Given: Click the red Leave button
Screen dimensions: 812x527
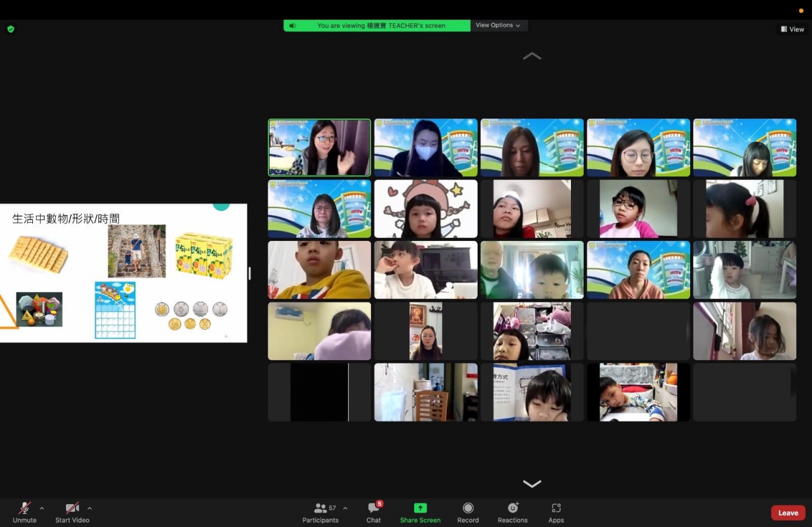Looking at the screenshot, I should pyautogui.click(x=788, y=513).
